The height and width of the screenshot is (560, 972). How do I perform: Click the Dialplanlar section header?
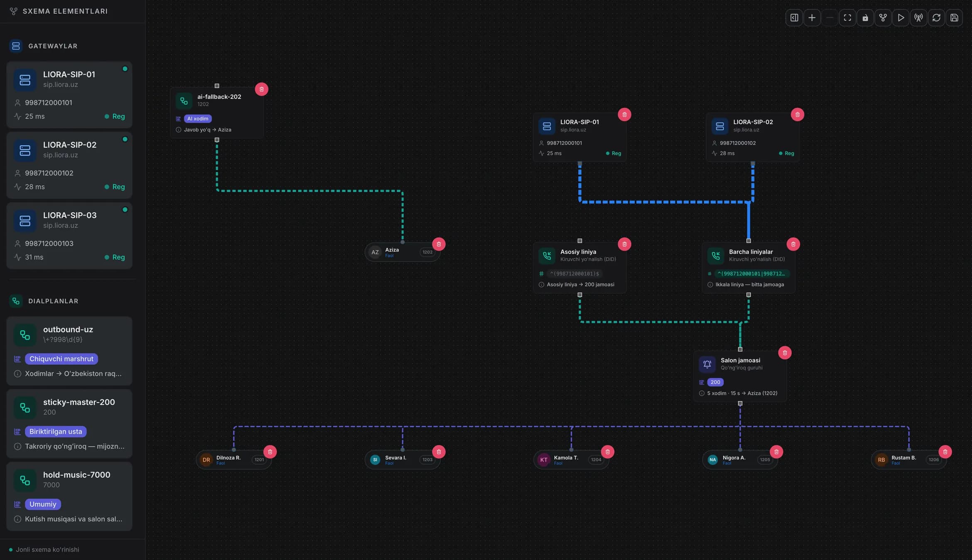click(x=53, y=301)
